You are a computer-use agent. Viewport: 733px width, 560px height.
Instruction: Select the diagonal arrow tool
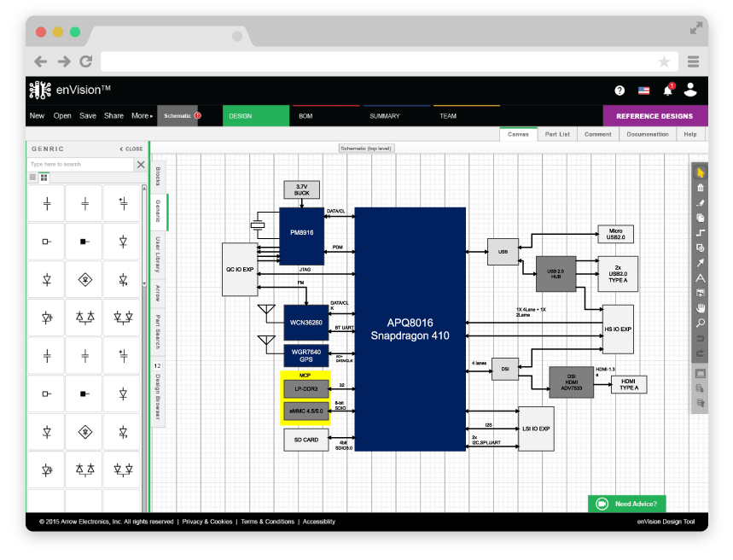point(700,263)
